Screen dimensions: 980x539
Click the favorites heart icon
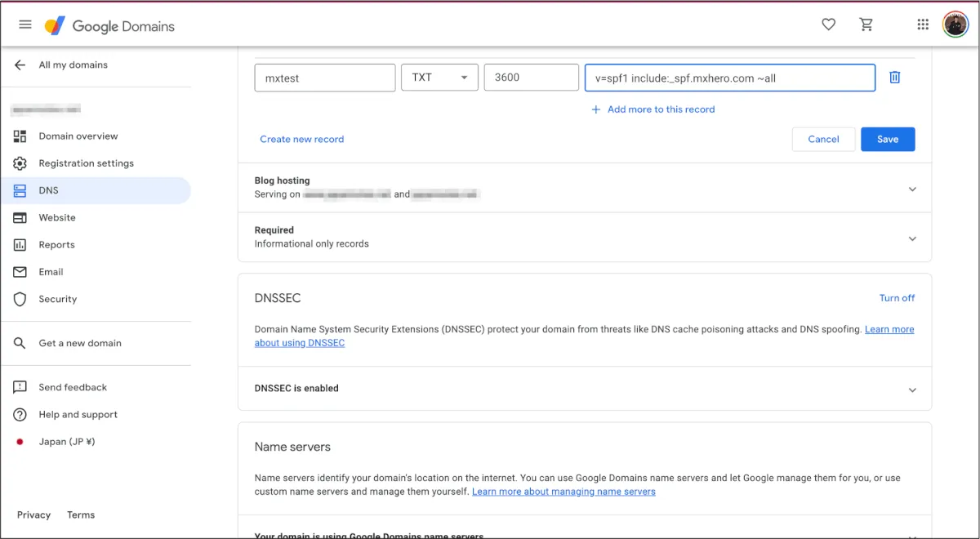[828, 24]
